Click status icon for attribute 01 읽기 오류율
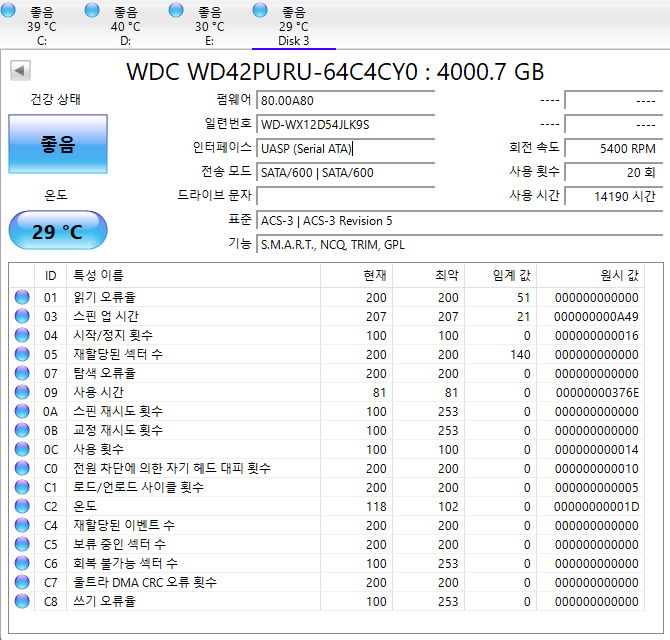670x640 pixels. point(22,298)
